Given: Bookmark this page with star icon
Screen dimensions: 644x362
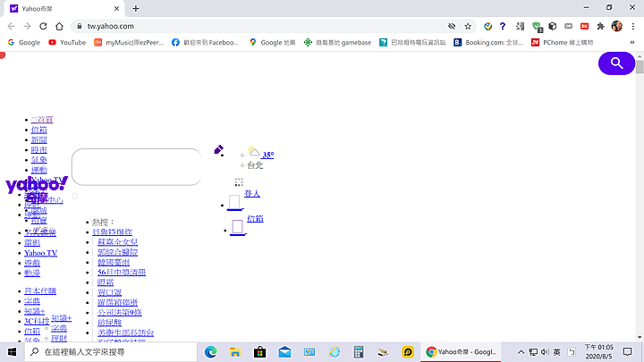Looking at the screenshot, I should click(x=468, y=26).
